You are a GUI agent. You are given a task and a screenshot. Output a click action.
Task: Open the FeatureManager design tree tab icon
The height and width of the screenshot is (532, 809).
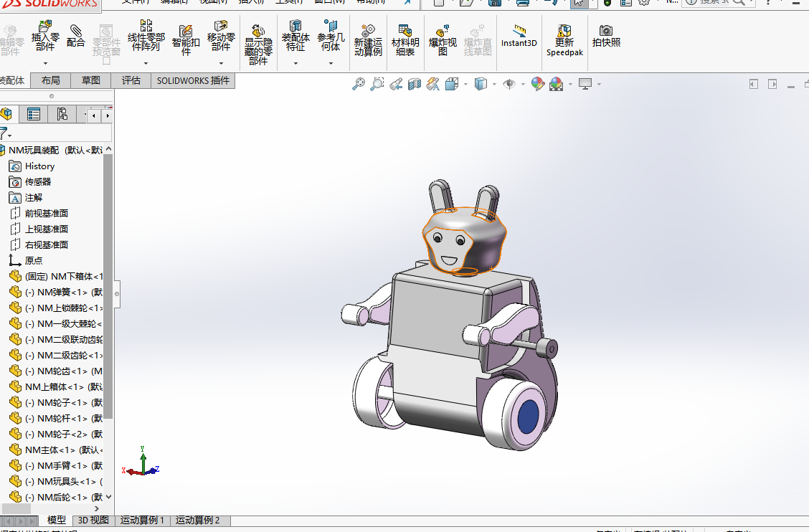tap(6, 114)
